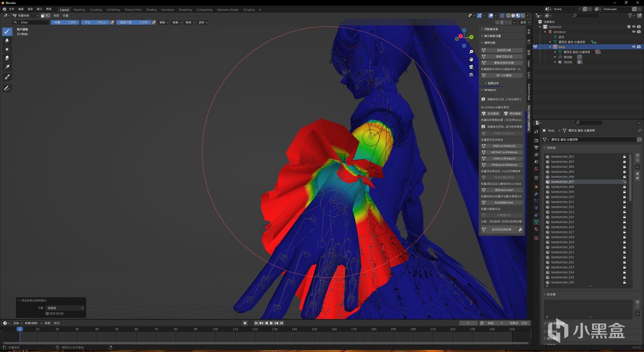Open the UV Editing workspace tab

[x=113, y=10]
